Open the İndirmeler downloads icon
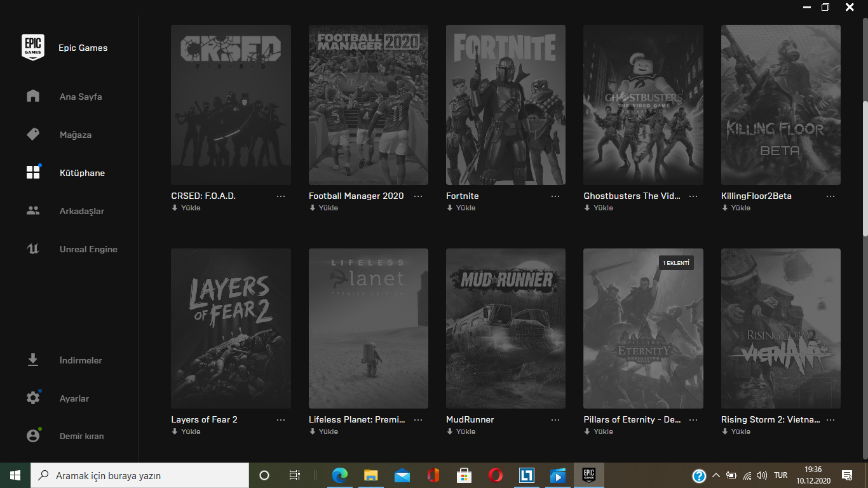The width and height of the screenshot is (868, 488). coord(33,360)
